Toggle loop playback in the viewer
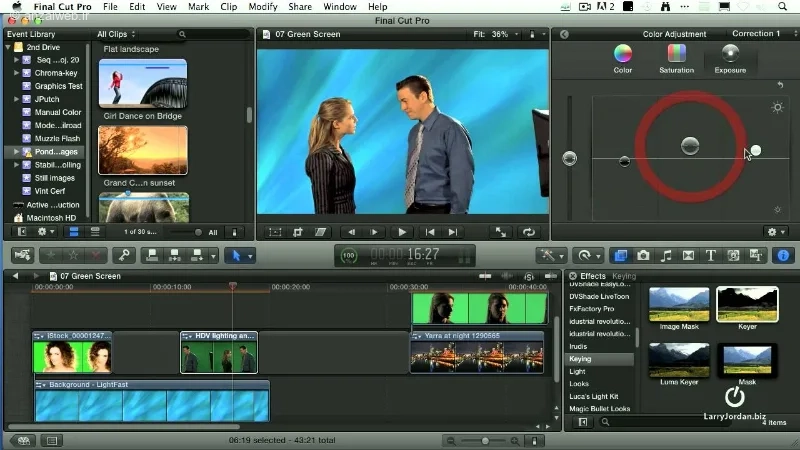This screenshot has height=450, width=800. click(x=529, y=232)
